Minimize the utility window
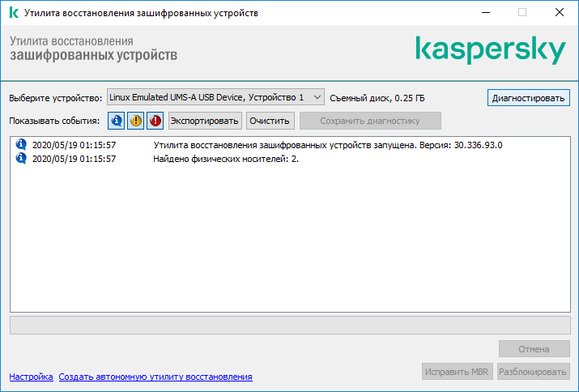579x392 pixels. [486, 13]
